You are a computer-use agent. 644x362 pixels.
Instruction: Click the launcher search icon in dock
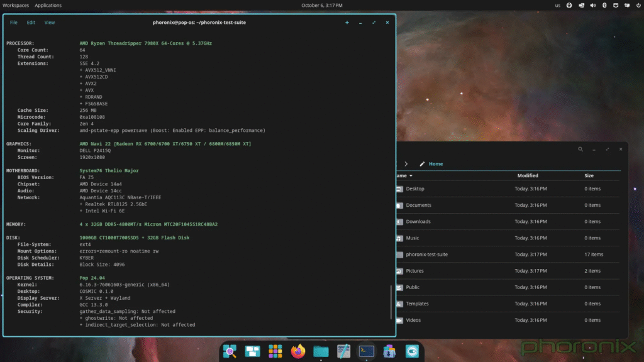click(x=229, y=351)
